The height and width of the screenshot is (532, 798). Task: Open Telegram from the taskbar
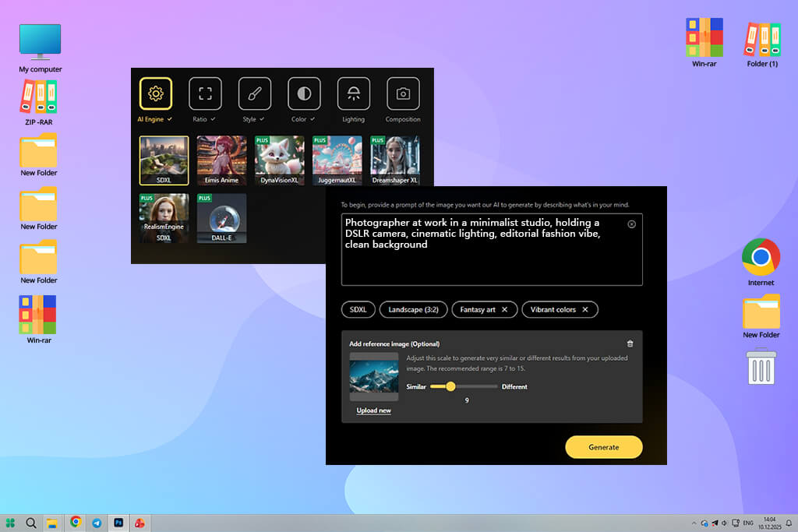click(x=97, y=523)
